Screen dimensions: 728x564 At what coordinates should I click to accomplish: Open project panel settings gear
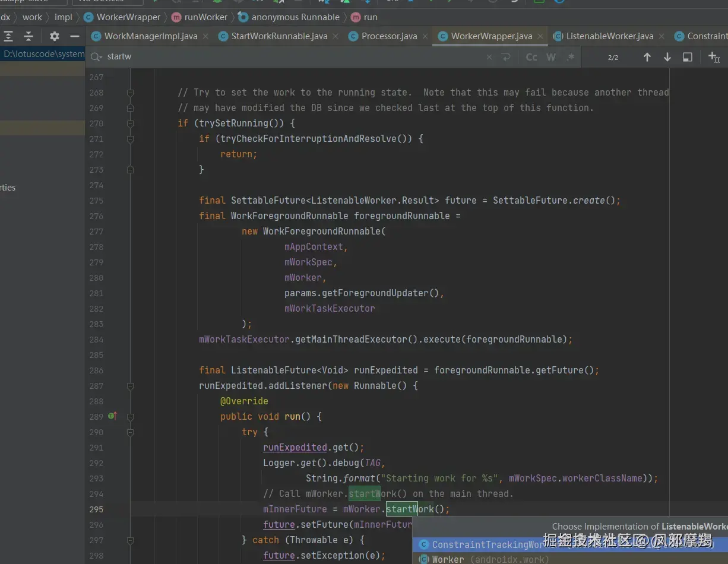pyautogui.click(x=55, y=36)
